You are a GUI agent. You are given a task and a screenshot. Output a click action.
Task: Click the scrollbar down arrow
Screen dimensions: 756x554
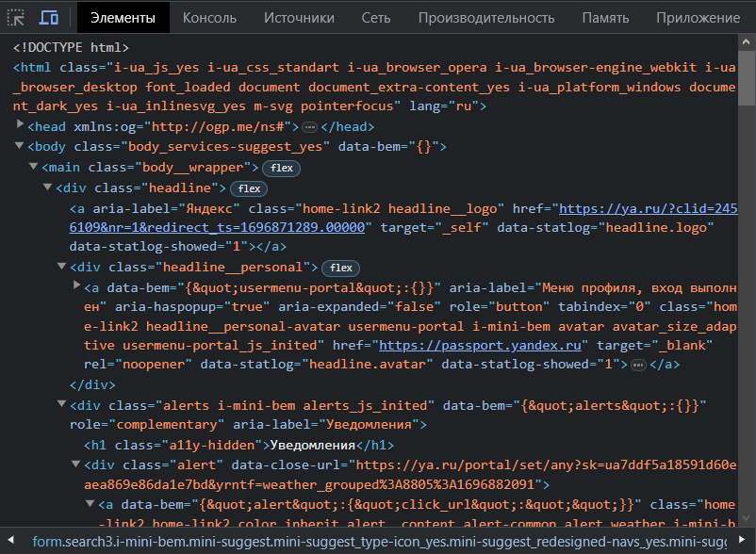pos(747,518)
